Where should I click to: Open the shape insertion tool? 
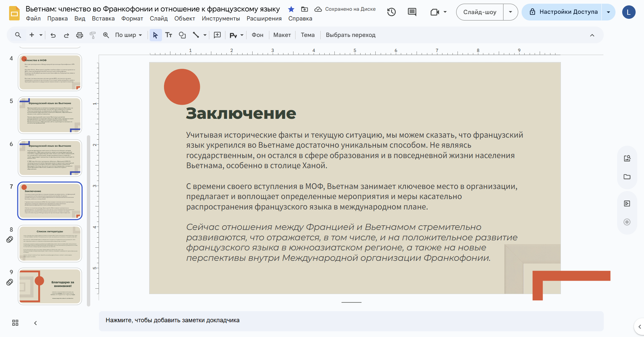[182, 35]
